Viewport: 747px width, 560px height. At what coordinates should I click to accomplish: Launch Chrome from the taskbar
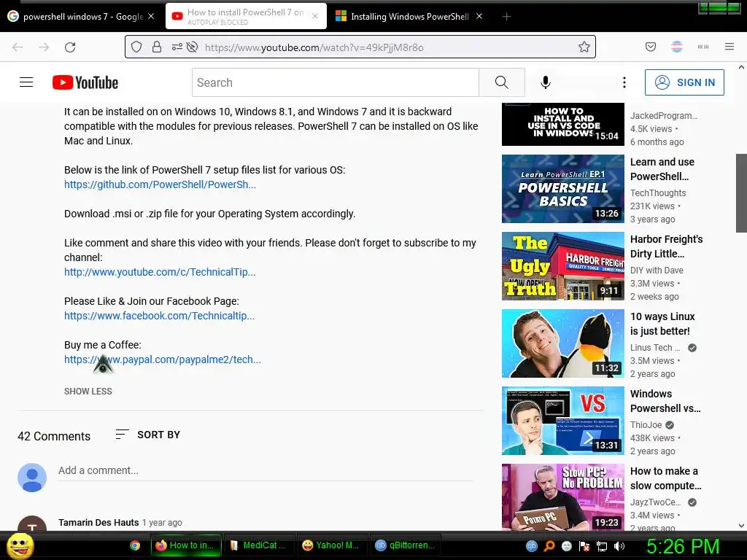coord(135,545)
